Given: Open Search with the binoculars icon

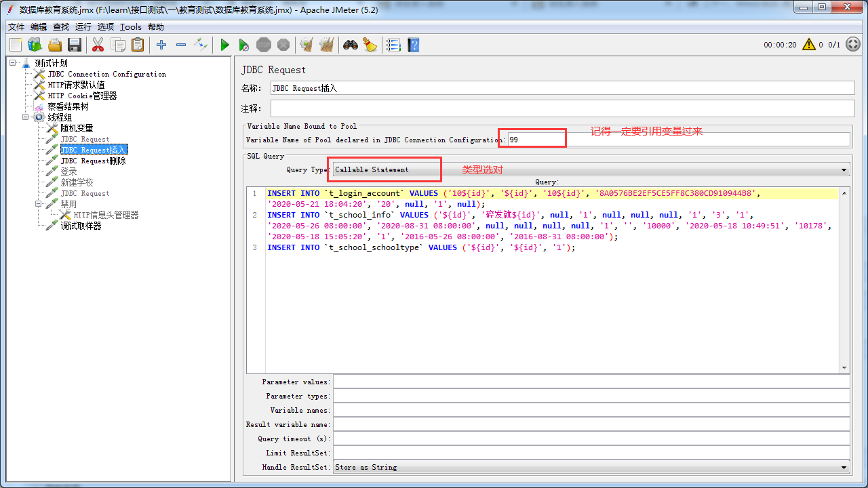Looking at the screenshot, I should [350, 45].
